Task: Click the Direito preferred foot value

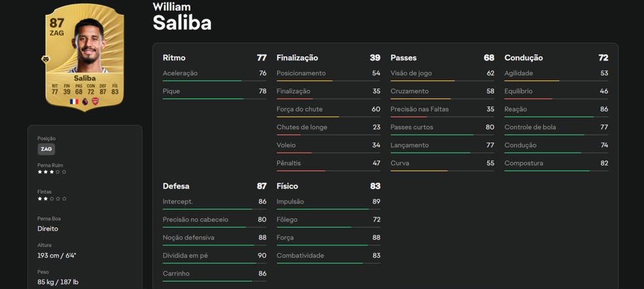Action: 48,229
